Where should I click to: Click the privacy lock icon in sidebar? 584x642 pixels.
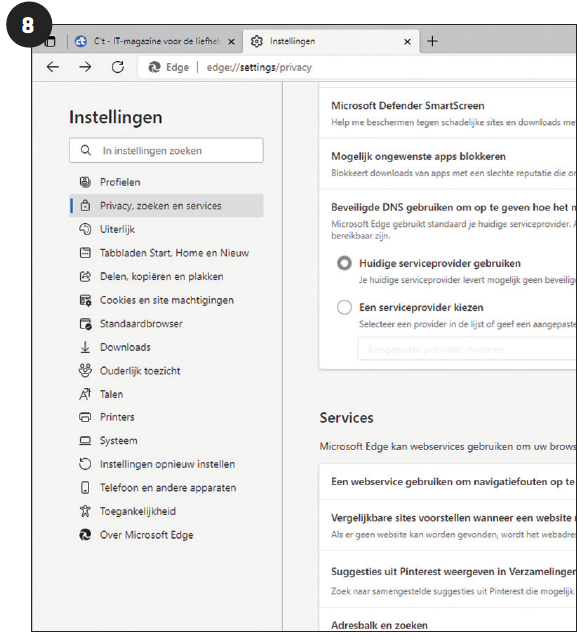[x=85, y=206]
